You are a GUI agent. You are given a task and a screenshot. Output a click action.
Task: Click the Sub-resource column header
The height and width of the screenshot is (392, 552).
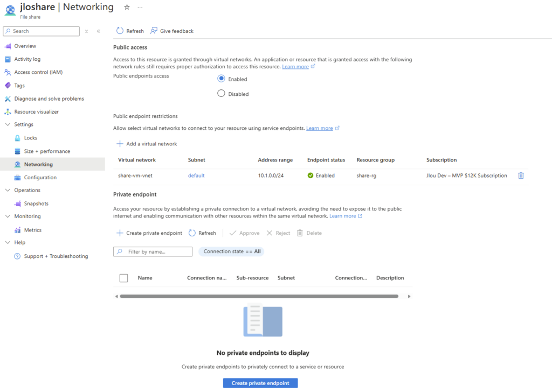[252, 278]
